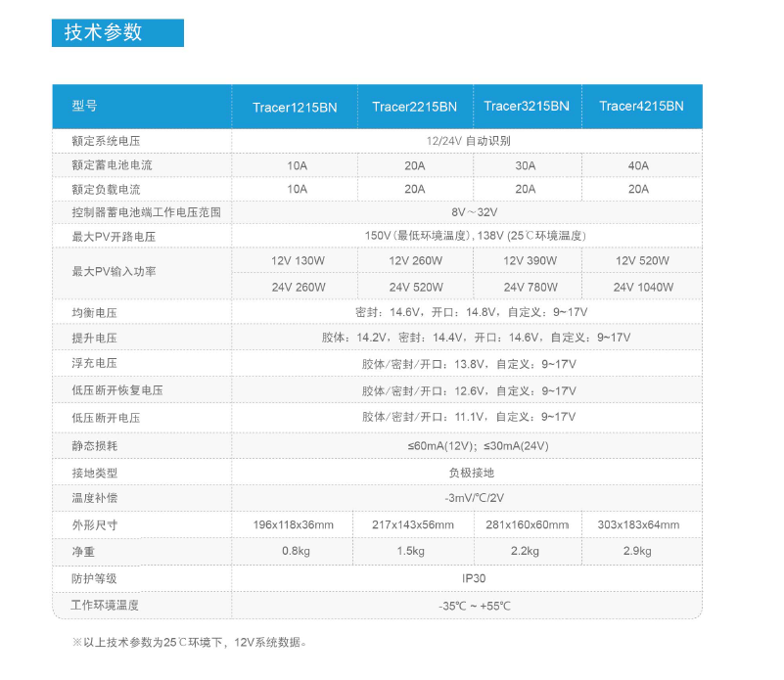This screenshot has width=784, height=680.
Task: Select the 额定蓄电池电流 row label
Action: [112, 165]
